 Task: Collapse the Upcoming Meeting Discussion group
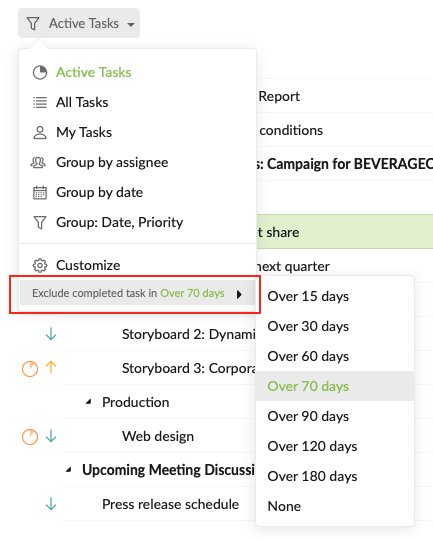pyautogui.click(x=69, y=470)
